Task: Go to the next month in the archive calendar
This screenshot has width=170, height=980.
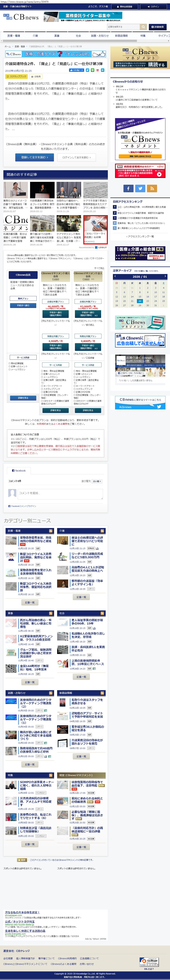Action: (x=165, y=277)
